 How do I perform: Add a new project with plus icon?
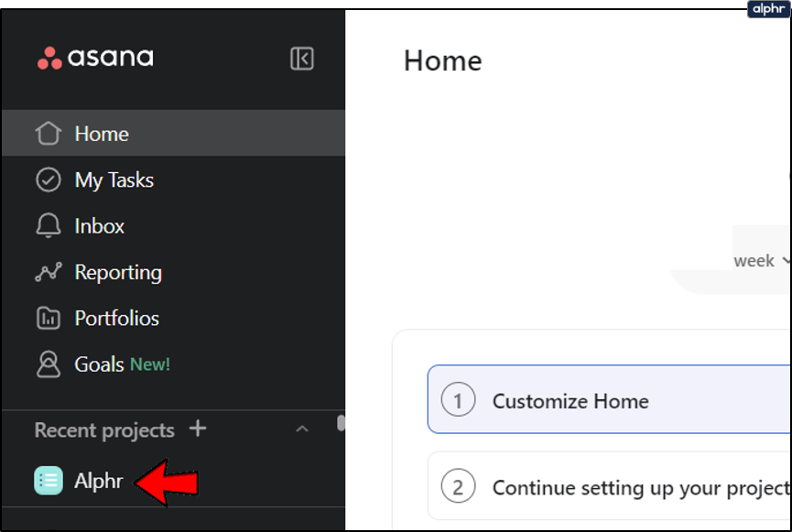point(197,429)
